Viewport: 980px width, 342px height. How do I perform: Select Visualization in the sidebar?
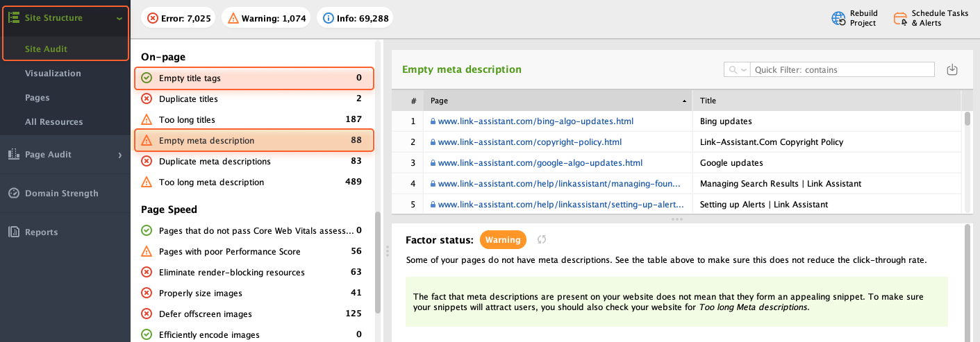click(53, 74)
